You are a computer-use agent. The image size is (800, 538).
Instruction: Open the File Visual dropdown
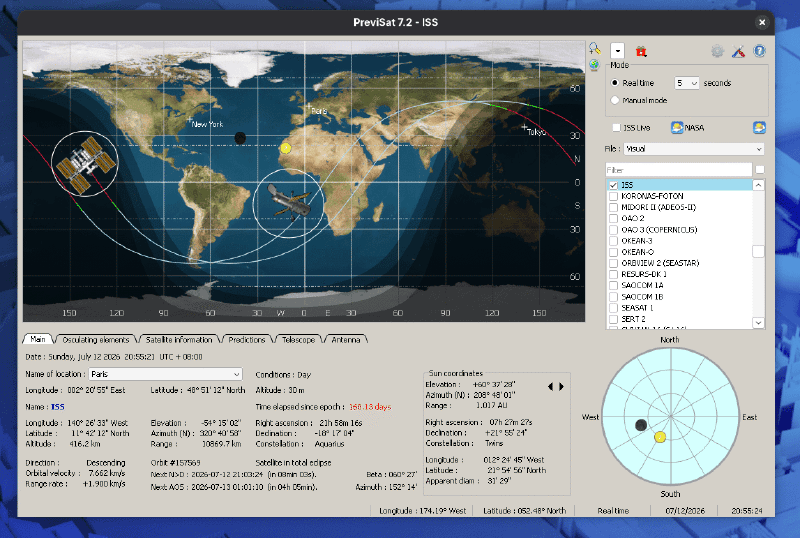[x=694, y=149]
